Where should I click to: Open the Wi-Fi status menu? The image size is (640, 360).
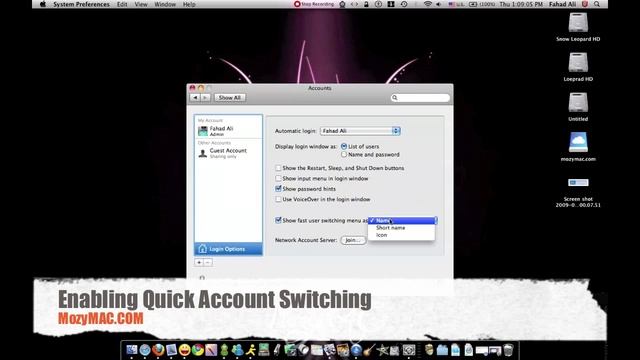(x=427, y=4)
